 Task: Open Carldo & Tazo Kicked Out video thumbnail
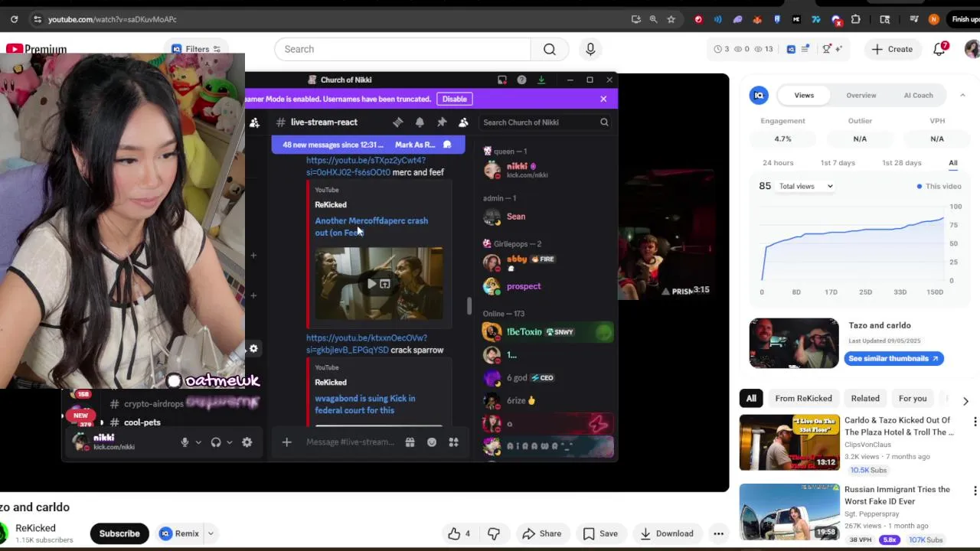[x=789, y=442]
